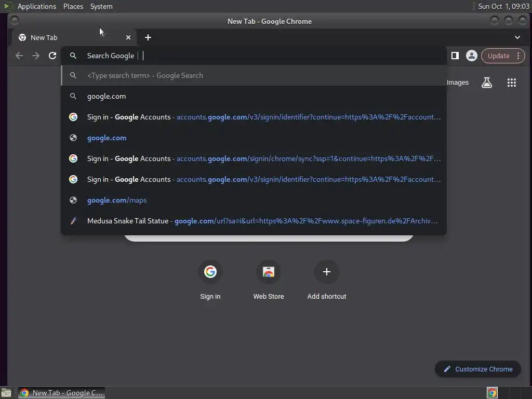Click the clock showing Sun Oct 1

503,6
